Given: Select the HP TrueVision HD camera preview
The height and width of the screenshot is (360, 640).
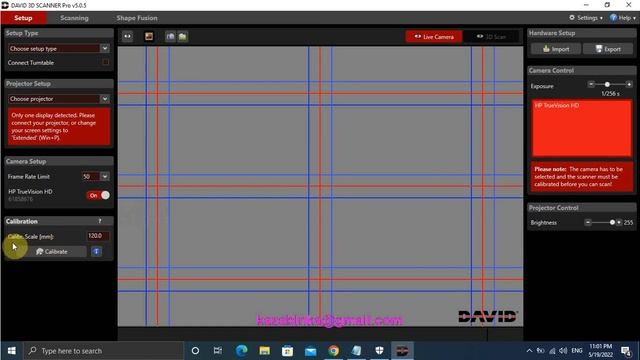Looking at the screenshot, I should [581, 128].
